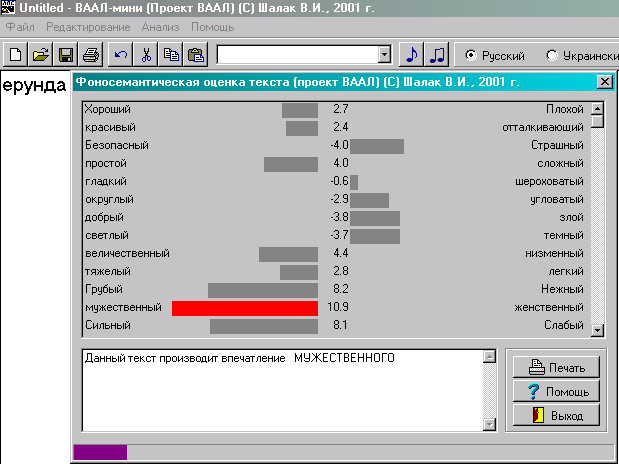
Task: Click the Помощь button in the dialog
Action: [556, 391]
